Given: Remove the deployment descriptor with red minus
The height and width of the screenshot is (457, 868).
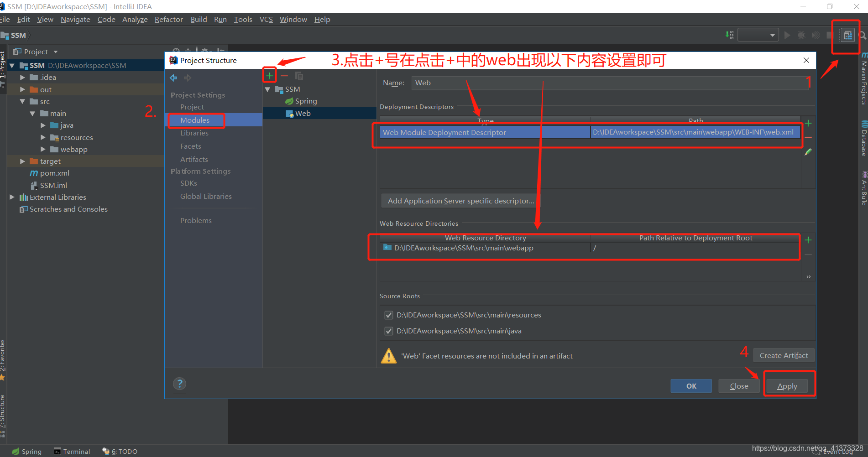Looking at the screenshot, I should pyautogui.click(x=808, y=137).
